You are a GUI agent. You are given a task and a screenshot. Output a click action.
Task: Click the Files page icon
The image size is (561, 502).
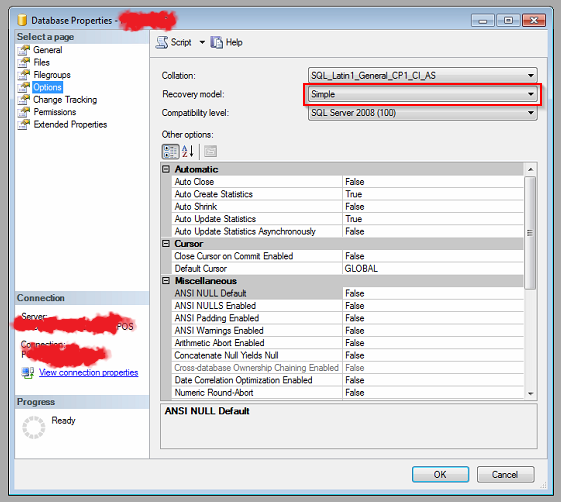[x=24, y=62]
